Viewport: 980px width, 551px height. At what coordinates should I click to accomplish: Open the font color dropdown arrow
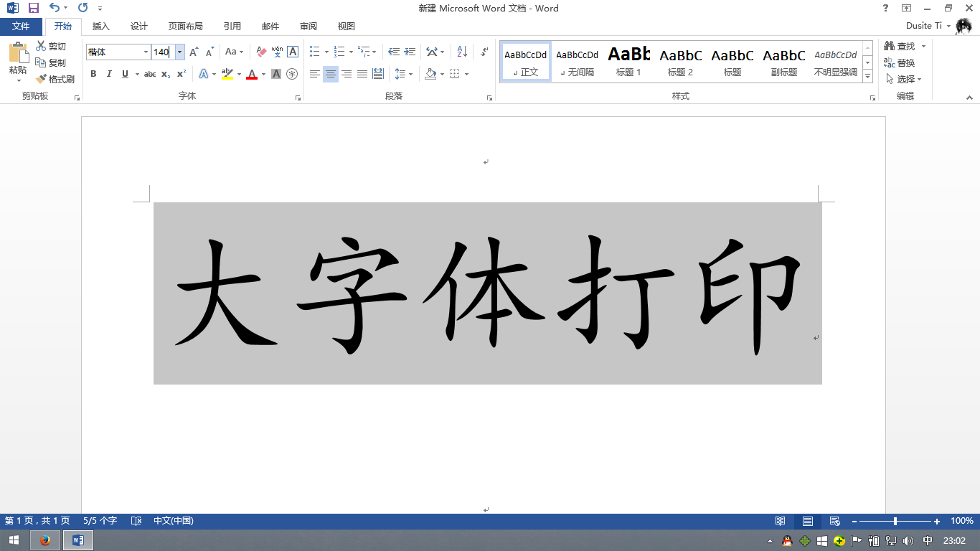[x=263, y=74]
